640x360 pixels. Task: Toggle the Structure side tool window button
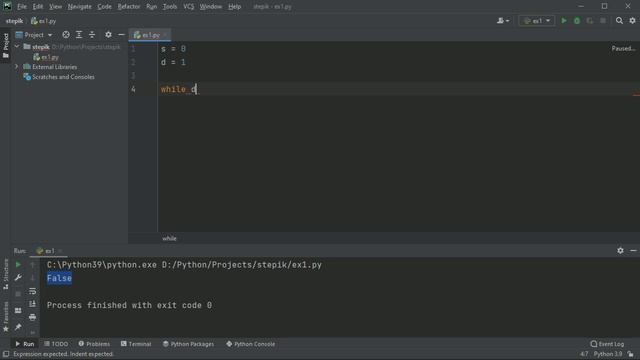tap(5, 274)
